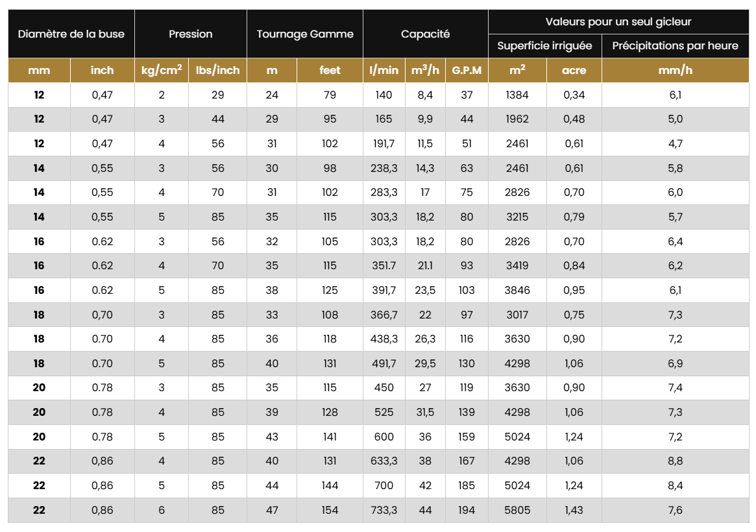Click the 'Pression' column header
756x532 pixels.
[190, 34]
